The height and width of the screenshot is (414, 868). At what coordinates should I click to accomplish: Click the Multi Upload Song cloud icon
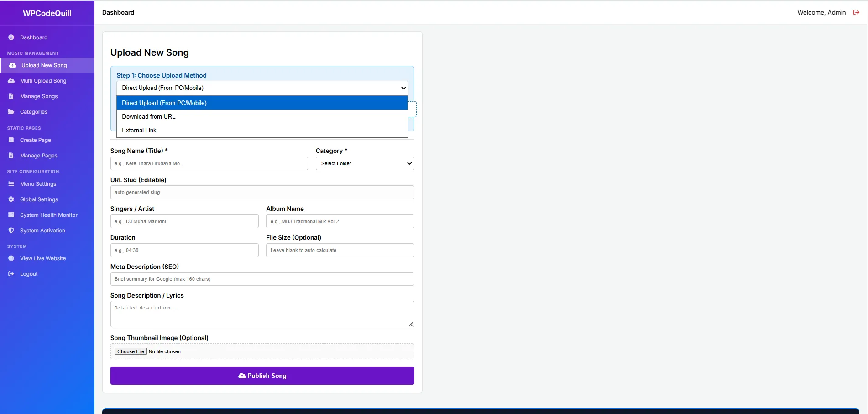click(x=11, y=81)
